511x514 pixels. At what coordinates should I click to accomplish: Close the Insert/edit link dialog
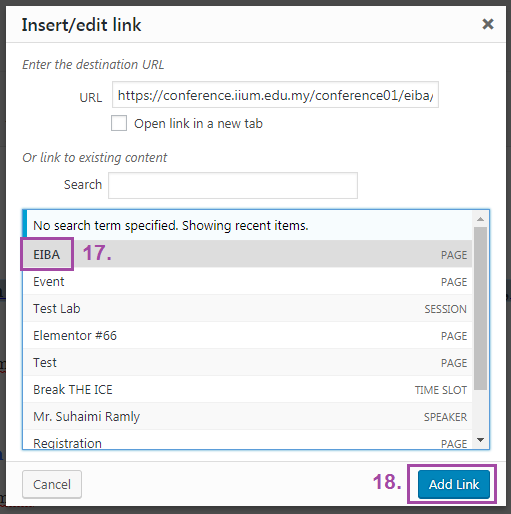[x=488, y=24]
